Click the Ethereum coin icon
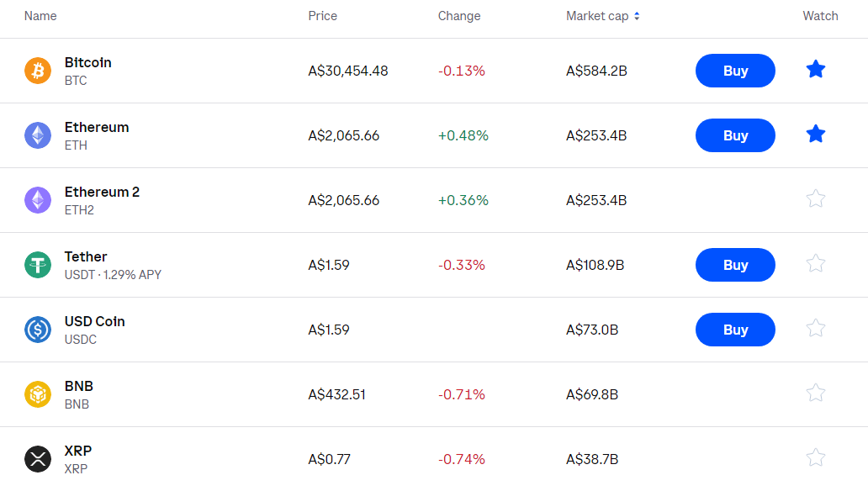The width and height of the screenshot is (868, 491). click(38, 135)
